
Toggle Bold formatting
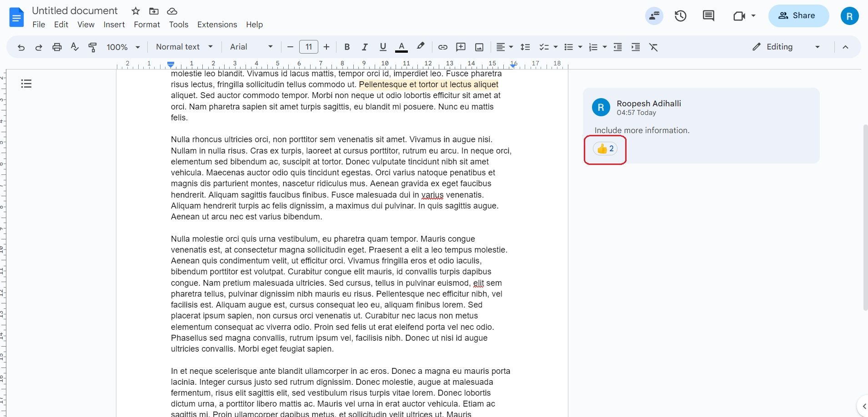347,47
